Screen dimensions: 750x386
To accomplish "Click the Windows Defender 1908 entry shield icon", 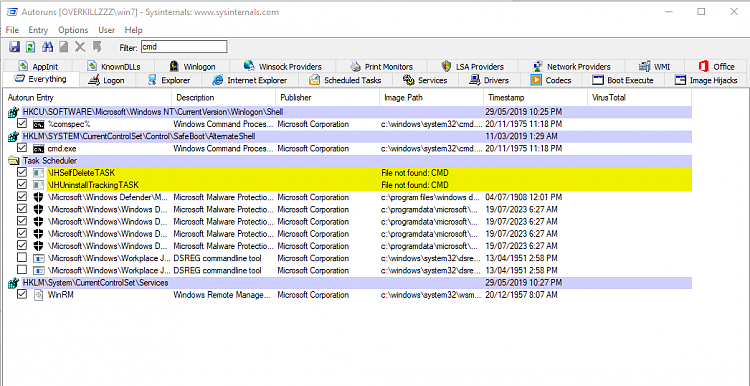I will click(38, 197).
